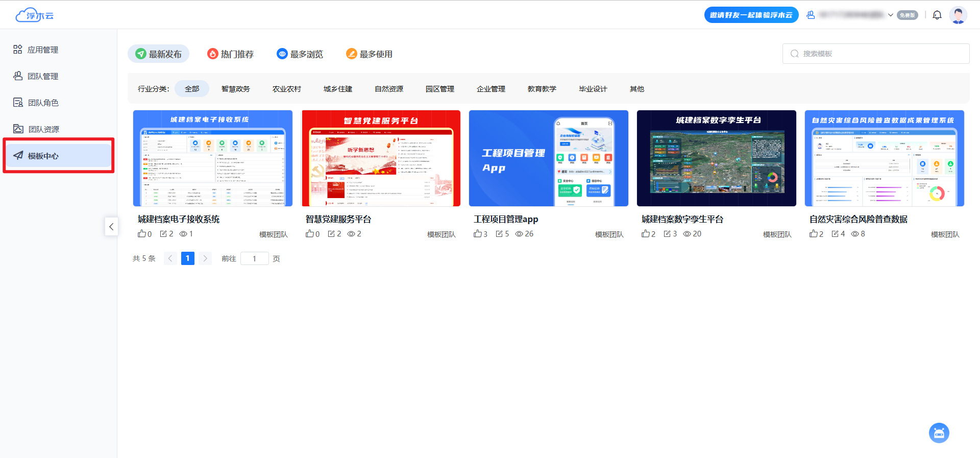Go to next page arrow in pagination
The image size is (980, 458).
[x=205, y=258]
